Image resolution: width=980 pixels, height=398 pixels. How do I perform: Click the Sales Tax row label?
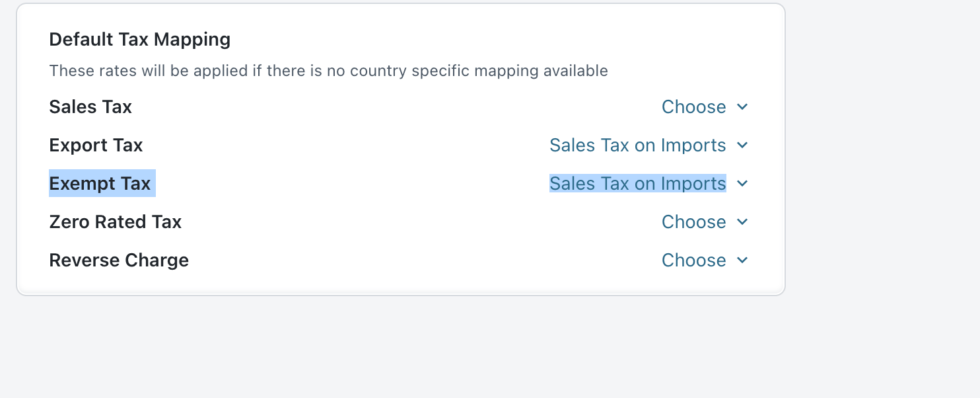[90, 107]
